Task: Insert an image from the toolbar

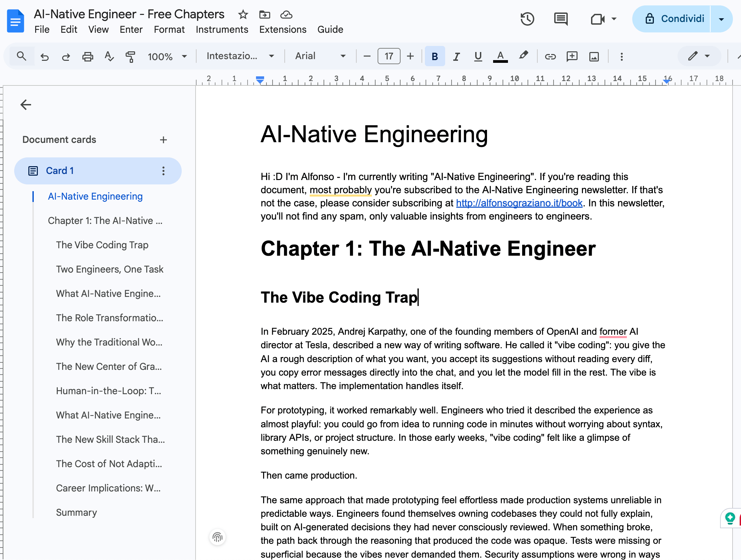Action: pyautogui.click(x=594, y=56)
